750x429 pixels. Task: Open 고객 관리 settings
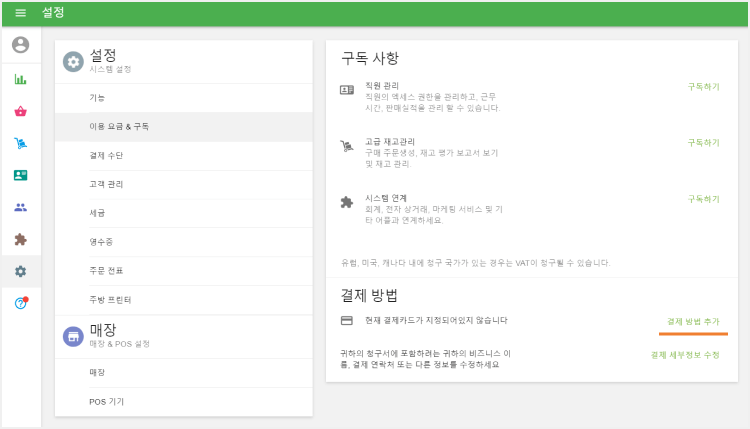(x=184, y=185)
